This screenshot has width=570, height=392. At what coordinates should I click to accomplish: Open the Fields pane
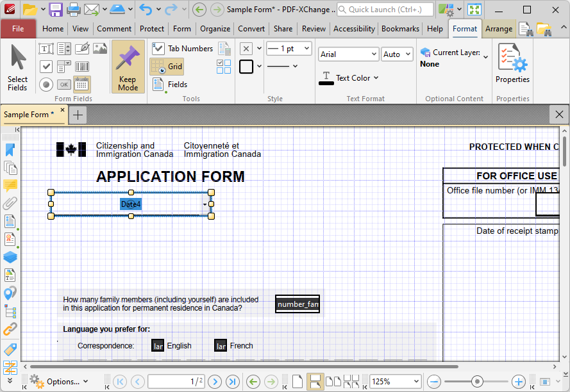[170, 85]
